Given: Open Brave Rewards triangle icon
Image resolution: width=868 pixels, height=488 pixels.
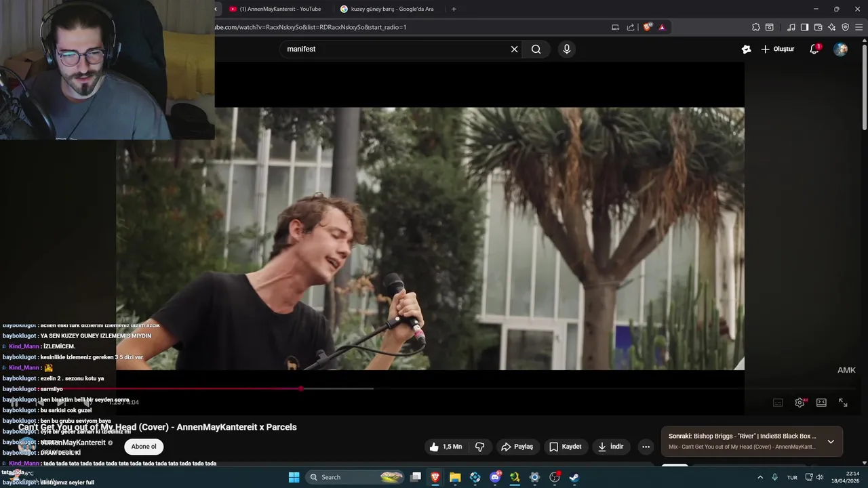Looking at the screenshot, I should (x=662, y=27).
